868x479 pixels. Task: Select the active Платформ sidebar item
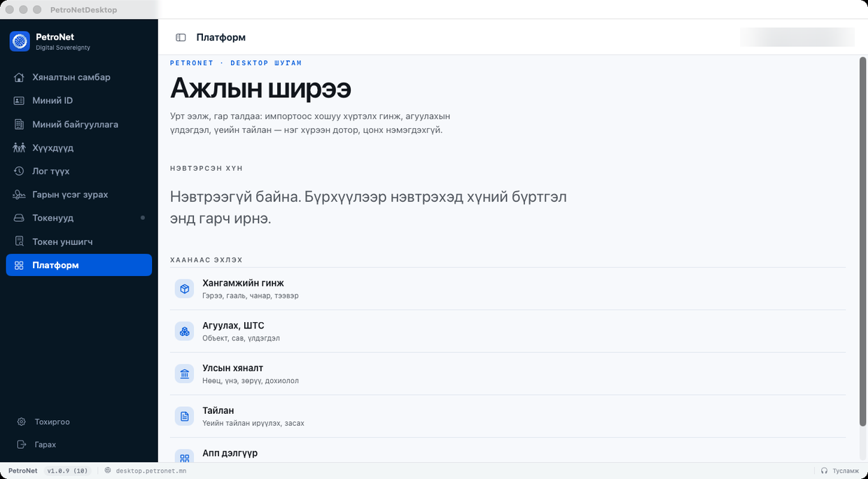(x=79, y=265)
